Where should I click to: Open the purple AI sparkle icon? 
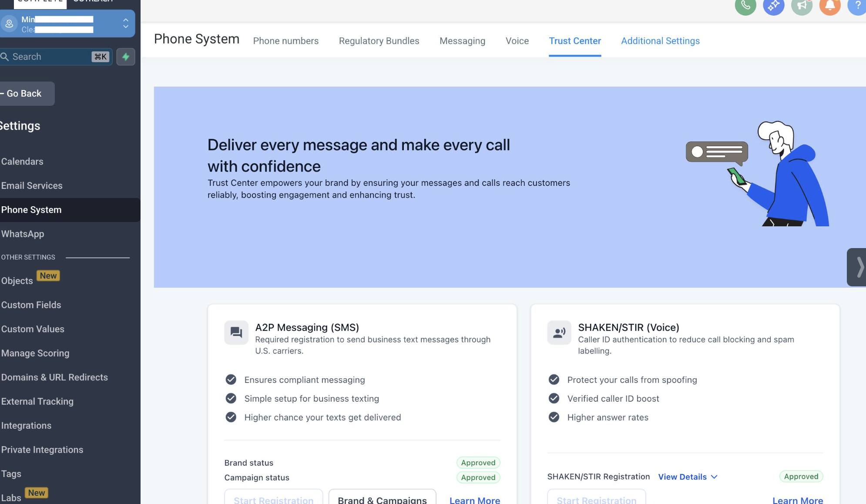[x=773, y=6]
